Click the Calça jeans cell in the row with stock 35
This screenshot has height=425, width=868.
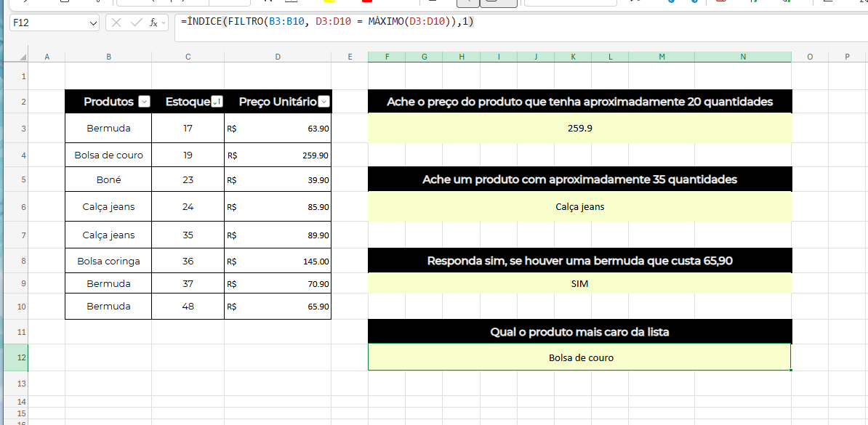click(x=108, y=235)
